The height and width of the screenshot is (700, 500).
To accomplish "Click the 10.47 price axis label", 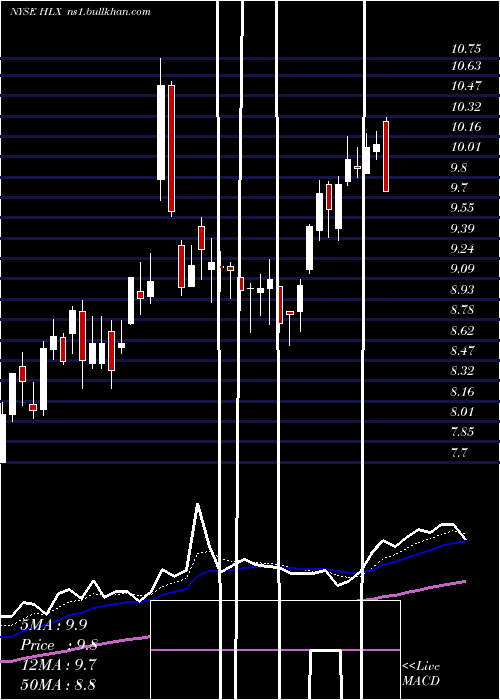I will (x=466, y=86).
